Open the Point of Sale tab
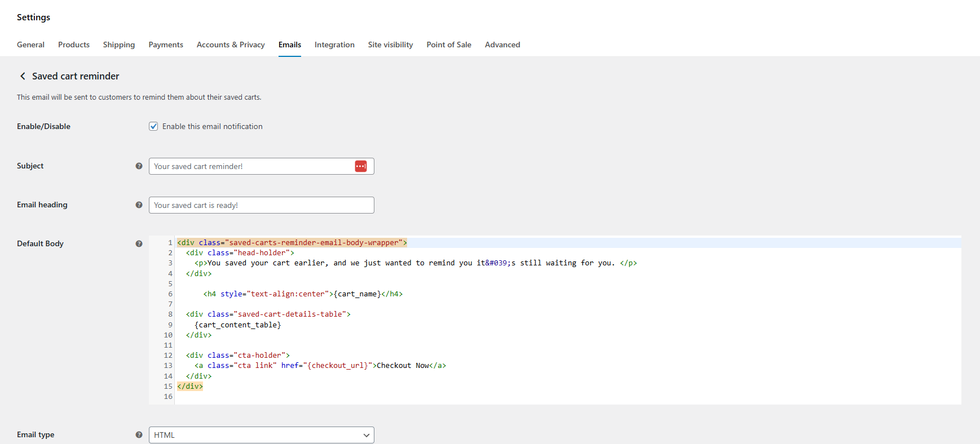 pyautogui.click(x=449, y=45)
